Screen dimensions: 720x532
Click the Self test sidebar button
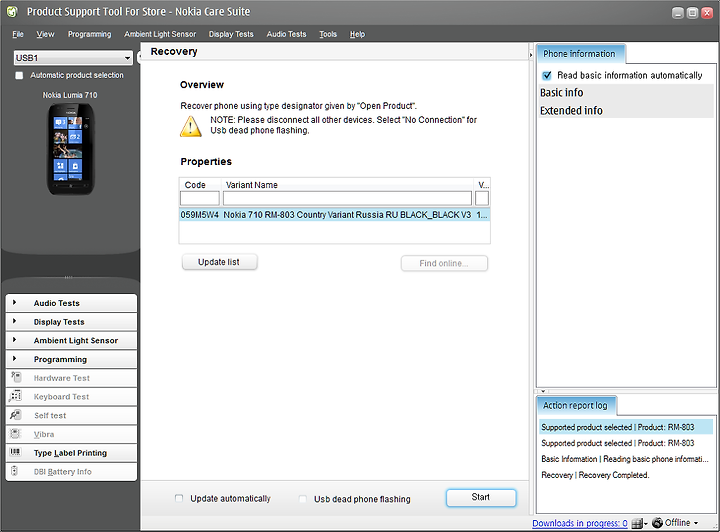tap(71, 415)
